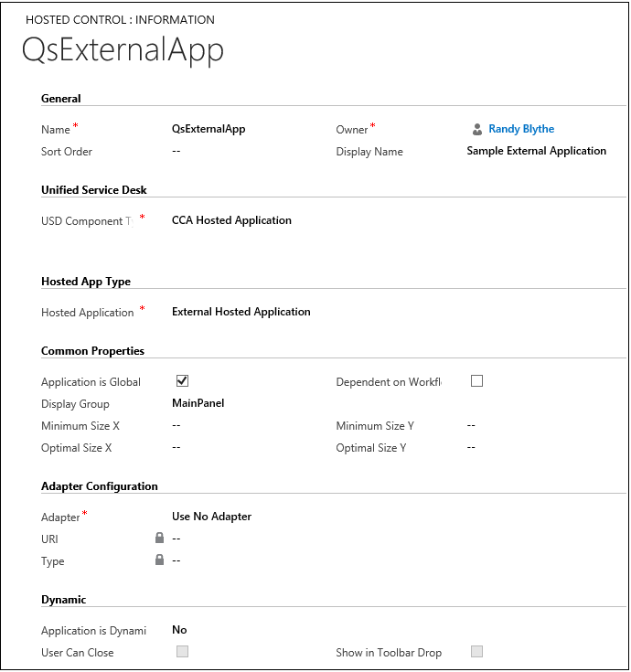Check the Dependent on Workflow checkbox
631x672 pixels.
(476, 380)
